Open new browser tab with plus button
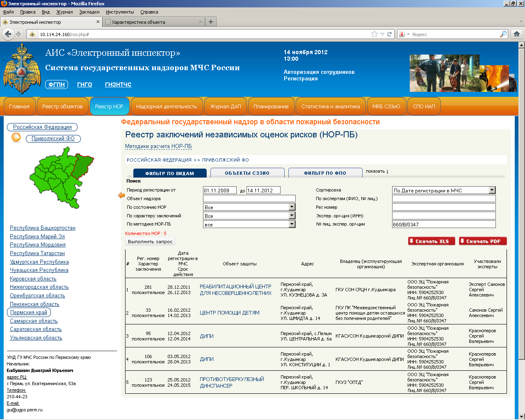 click(x=211, y=22)
